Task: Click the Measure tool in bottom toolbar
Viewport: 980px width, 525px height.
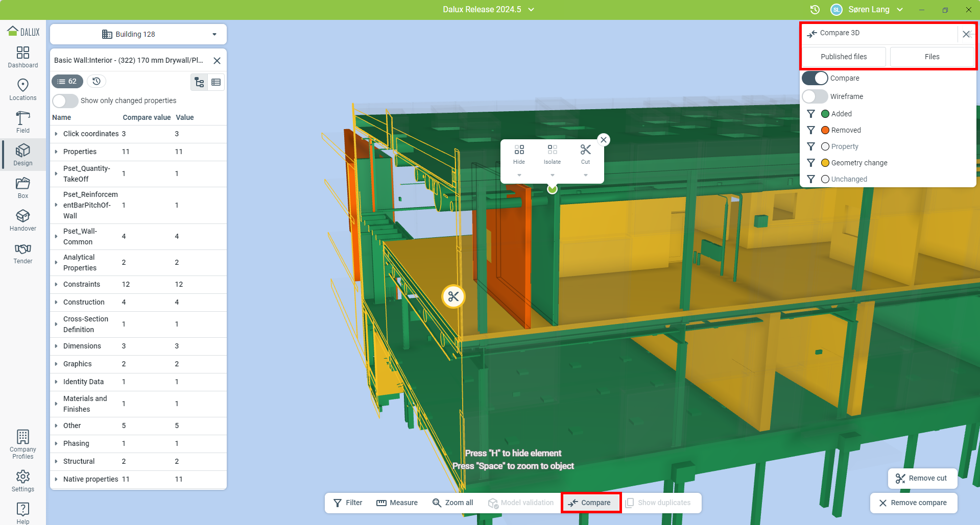Action: (x=397, y=503)
